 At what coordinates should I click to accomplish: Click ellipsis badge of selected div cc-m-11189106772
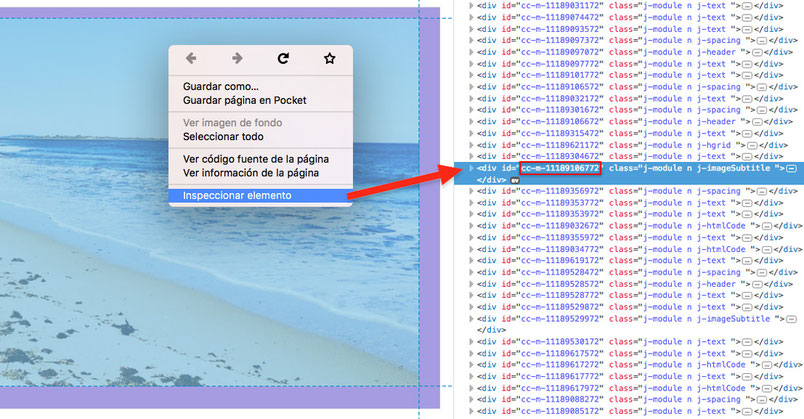pos(792,168)
